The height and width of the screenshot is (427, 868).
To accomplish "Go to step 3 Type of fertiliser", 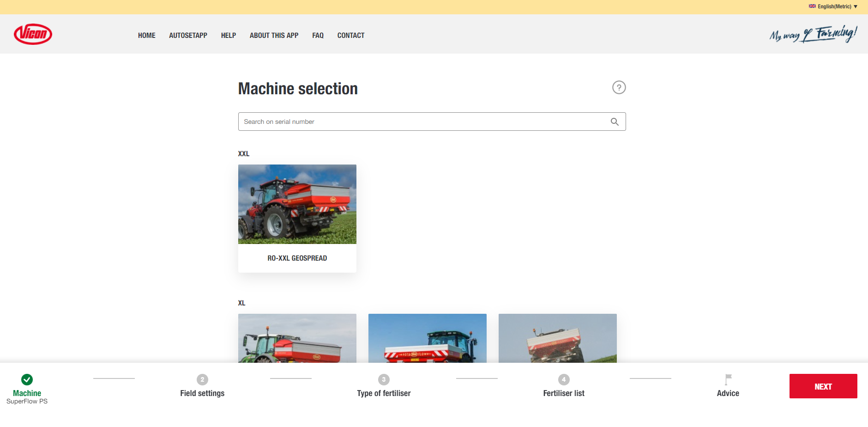I will pyautogui.click(x=384, y=379).
